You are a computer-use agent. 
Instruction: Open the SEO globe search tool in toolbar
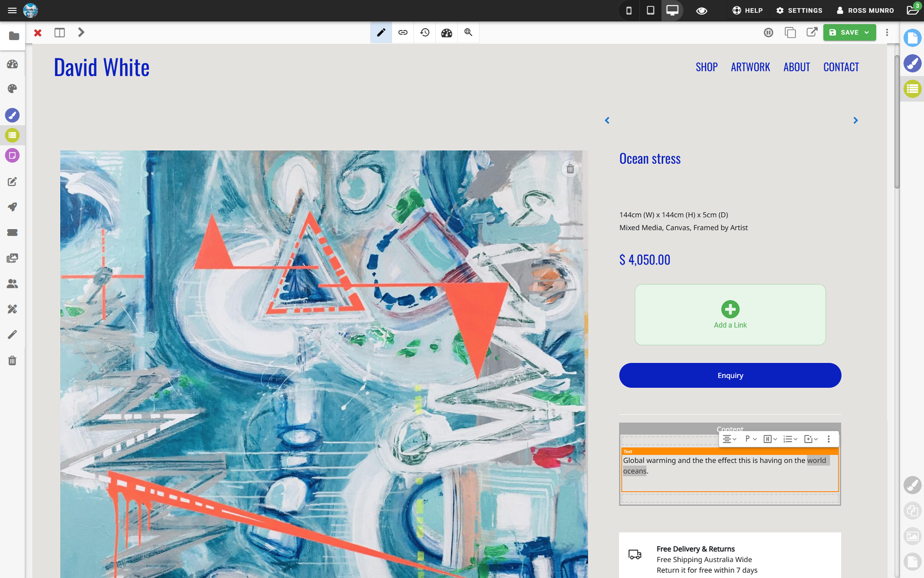pos(468,32)
